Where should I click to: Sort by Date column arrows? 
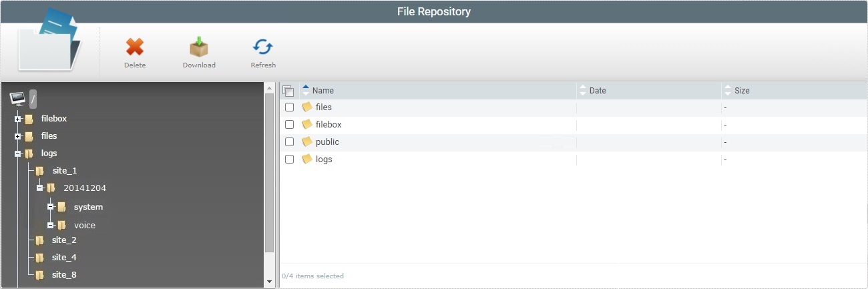(583, 90)
